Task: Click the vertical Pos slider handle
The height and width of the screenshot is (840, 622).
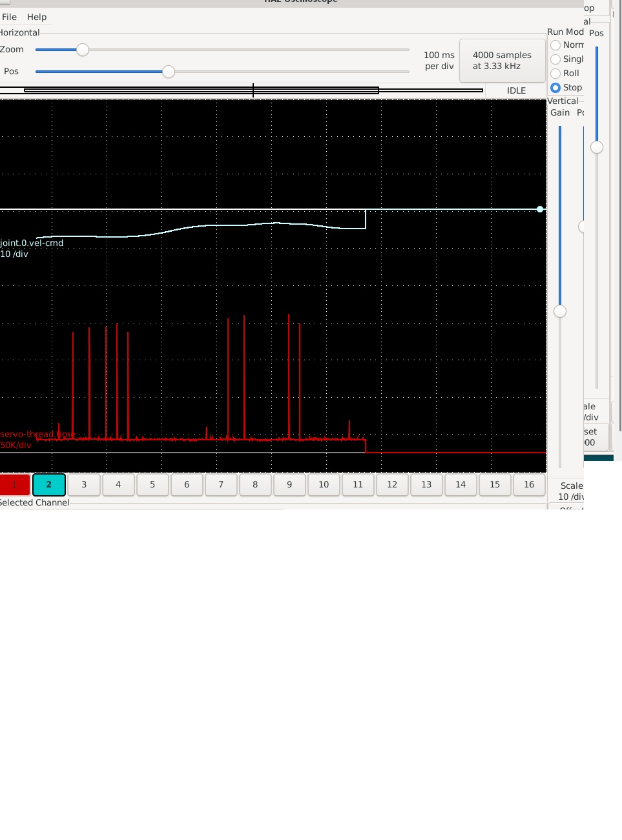Action: pos(596,147)
